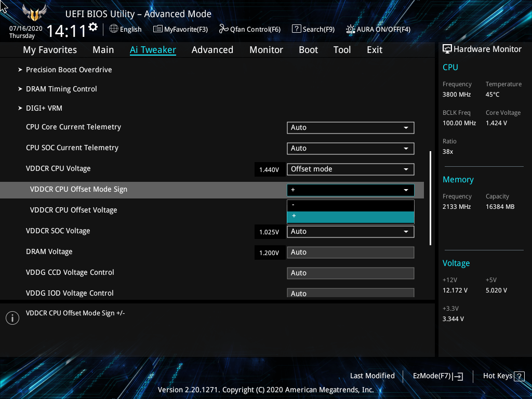
Task: Open the My Favorites tab
Action: (50, 50)
